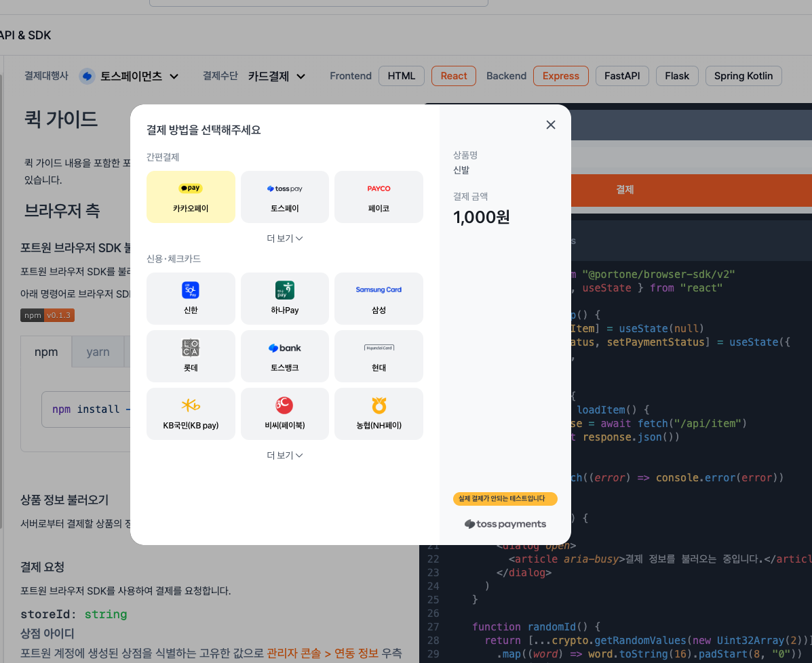Select Toss Pay payment option
The width and height of the screenshot is (812, 663).
click(285, 197)
